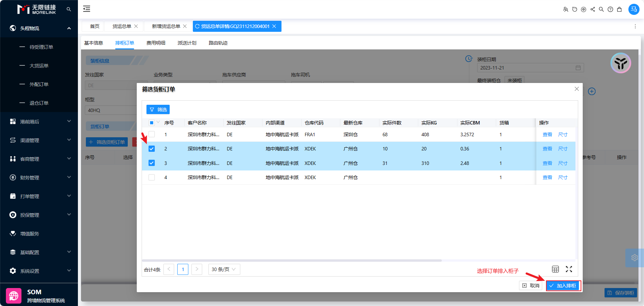The image size is (644, 306).
Task: Go to the previous page arrow
Action: point(169,269)
